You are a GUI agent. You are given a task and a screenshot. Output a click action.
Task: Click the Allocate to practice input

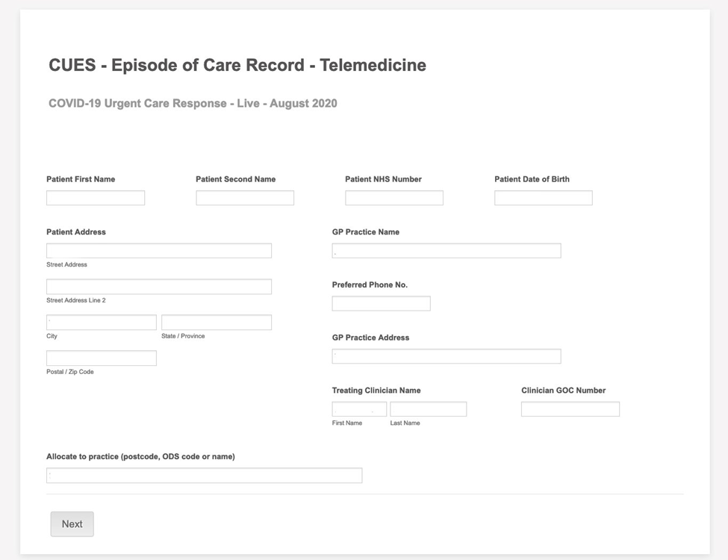click(205, 476)
